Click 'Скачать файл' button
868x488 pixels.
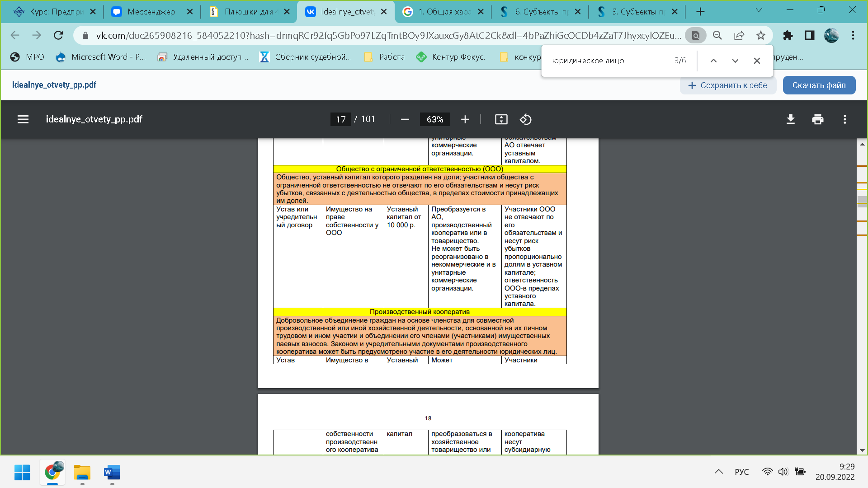(819, 85)
